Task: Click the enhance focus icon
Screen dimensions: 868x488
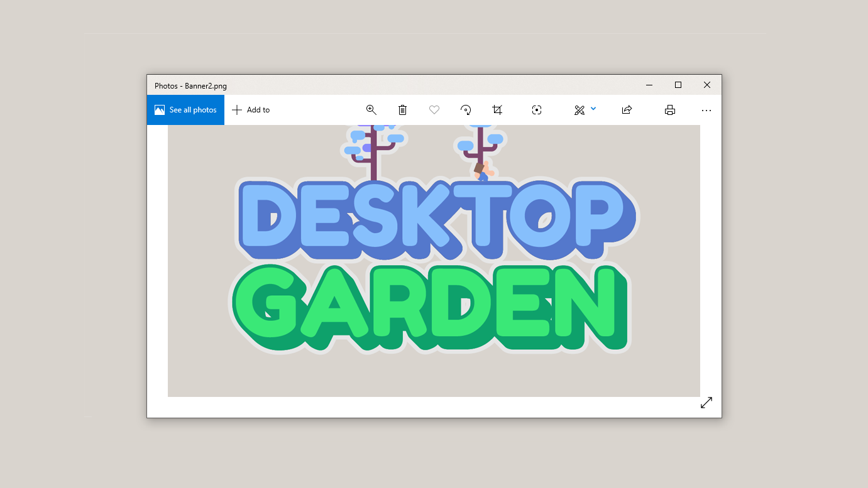Action: click(x=537, y=110)
